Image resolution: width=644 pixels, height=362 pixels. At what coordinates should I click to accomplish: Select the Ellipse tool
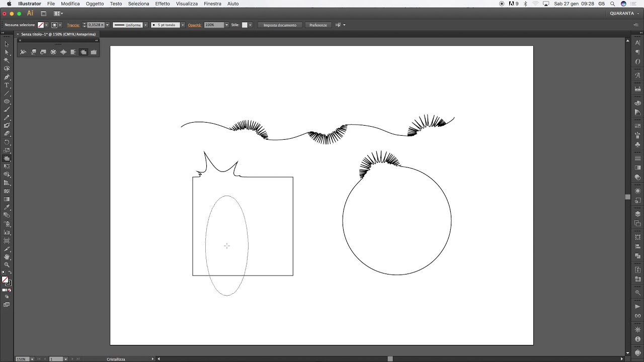[7, 101]
